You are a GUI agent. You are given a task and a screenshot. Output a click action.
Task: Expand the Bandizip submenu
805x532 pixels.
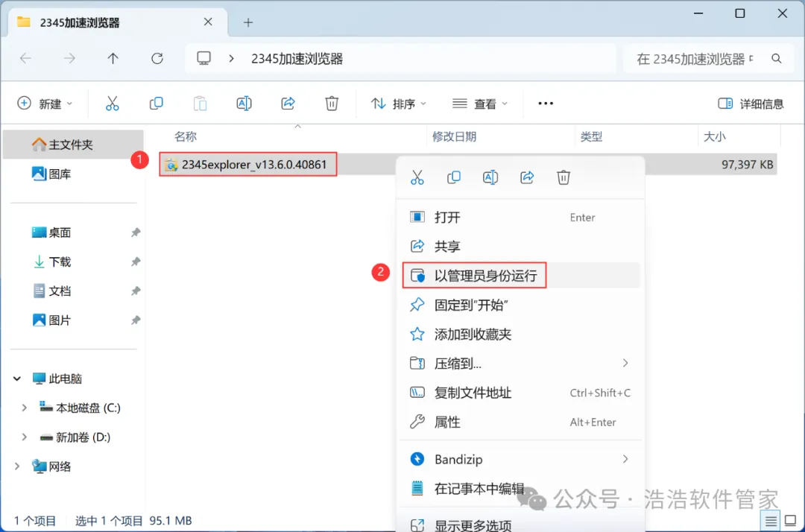[625, 459]
